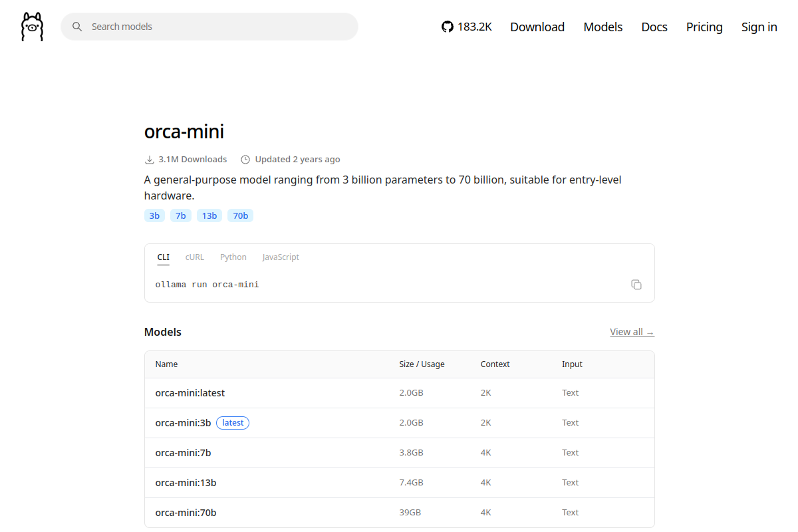Switch to the cURL tab
Screen dimensions: 798x532
[195, 257]
